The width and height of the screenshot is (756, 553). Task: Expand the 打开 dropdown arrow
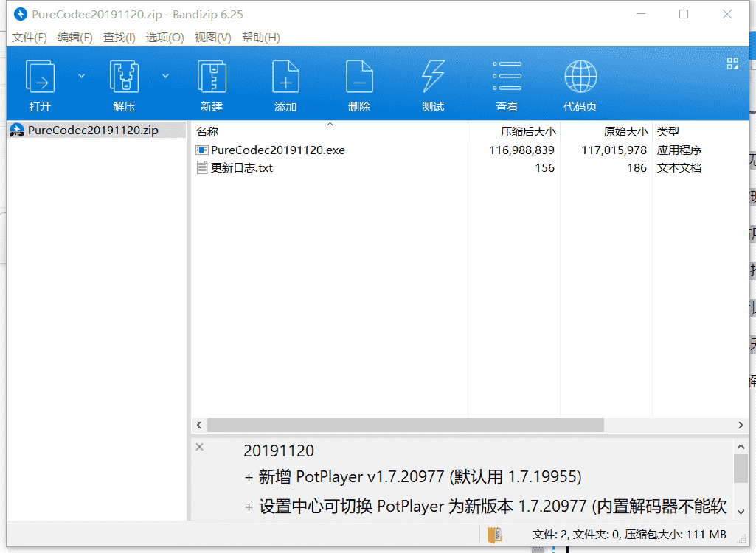pos(81,76)
